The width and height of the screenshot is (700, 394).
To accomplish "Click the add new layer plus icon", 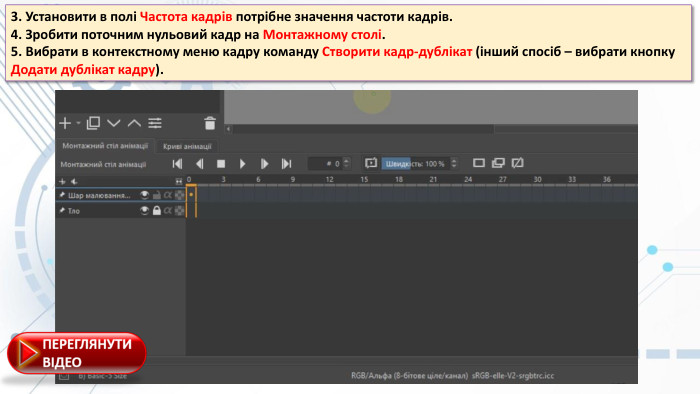I will pos(65,123).
